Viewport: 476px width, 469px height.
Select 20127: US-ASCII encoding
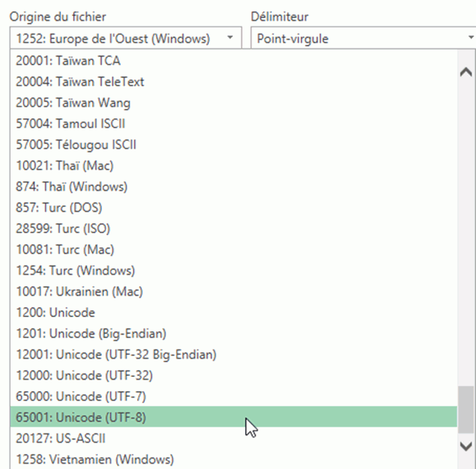60,438
